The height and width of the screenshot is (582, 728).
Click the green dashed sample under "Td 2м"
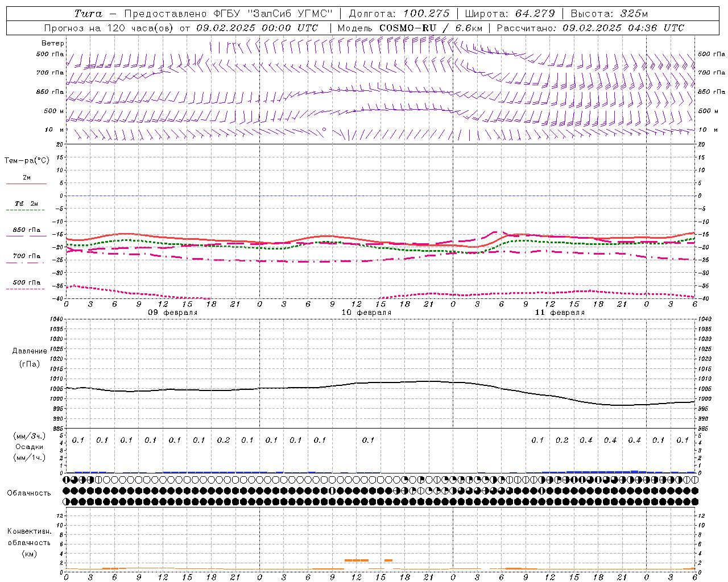(26, 210)
